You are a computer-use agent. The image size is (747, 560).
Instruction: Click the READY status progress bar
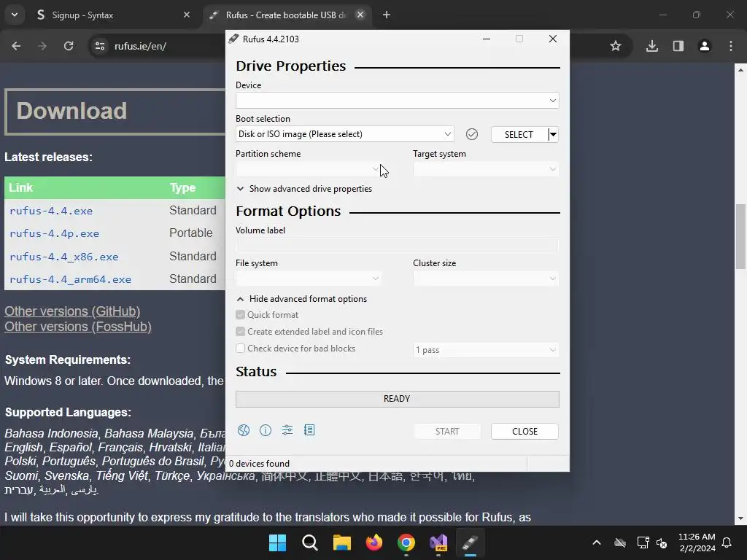coord(398,399)
